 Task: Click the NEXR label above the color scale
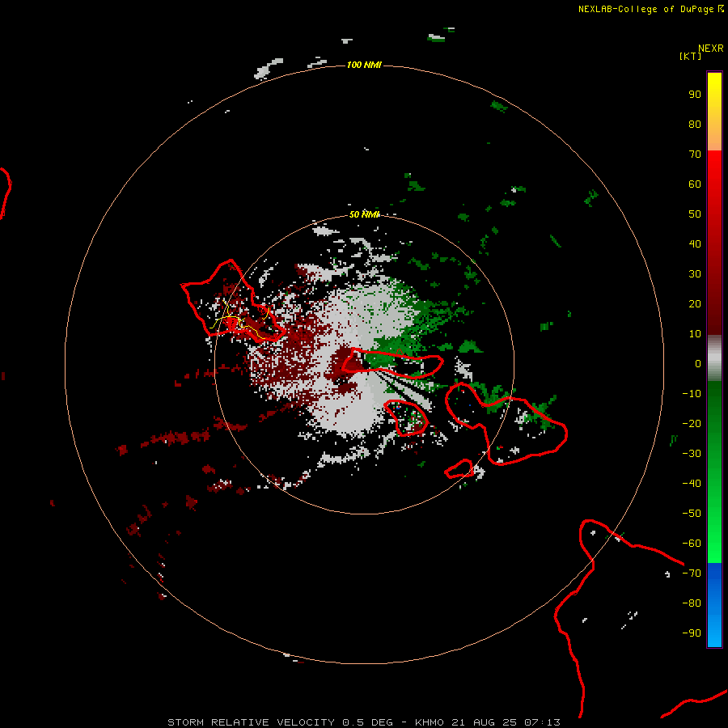click(x=710, y=49)
